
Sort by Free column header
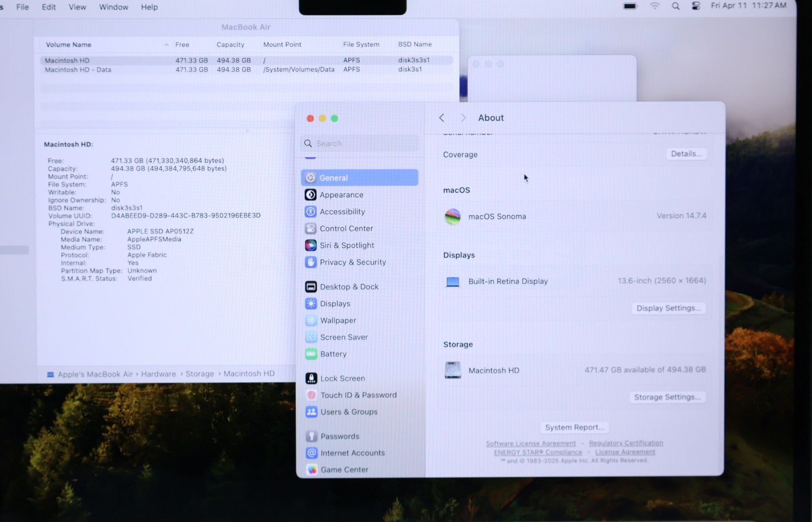point(182,45)
